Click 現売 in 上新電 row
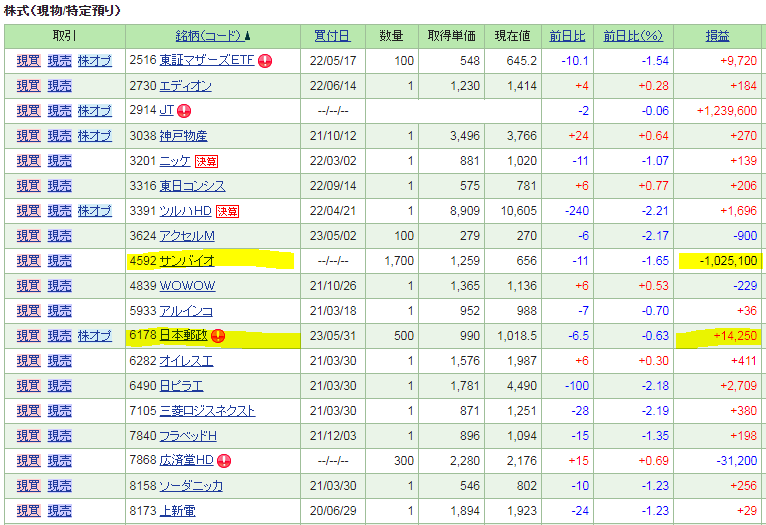766x525 pixels. pos(60,511)
